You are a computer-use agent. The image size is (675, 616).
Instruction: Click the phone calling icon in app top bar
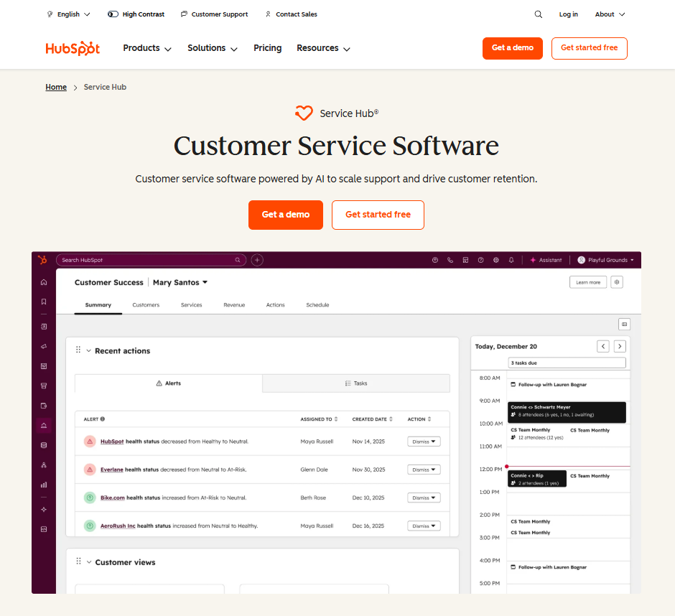pyautogui.click(x=450, y=260)
